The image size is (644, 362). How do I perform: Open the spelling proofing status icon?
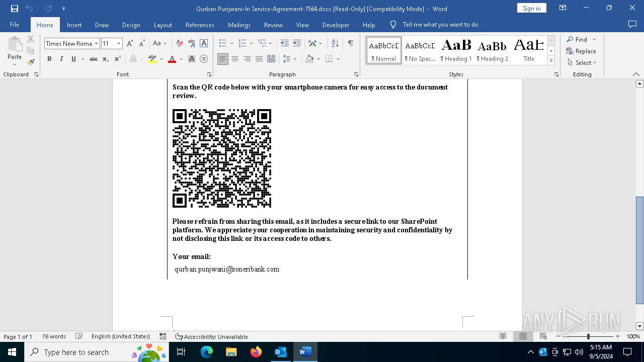(79, 336)
